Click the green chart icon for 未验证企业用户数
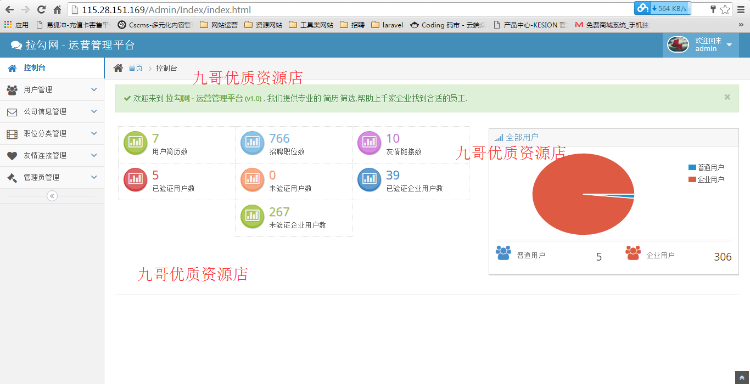750x384 pixels. tap(252, 216)
